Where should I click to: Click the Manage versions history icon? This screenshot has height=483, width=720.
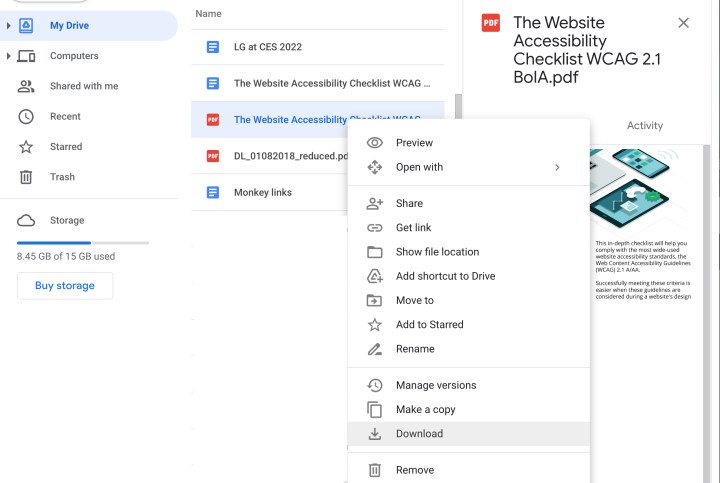(x=375, y=385)
